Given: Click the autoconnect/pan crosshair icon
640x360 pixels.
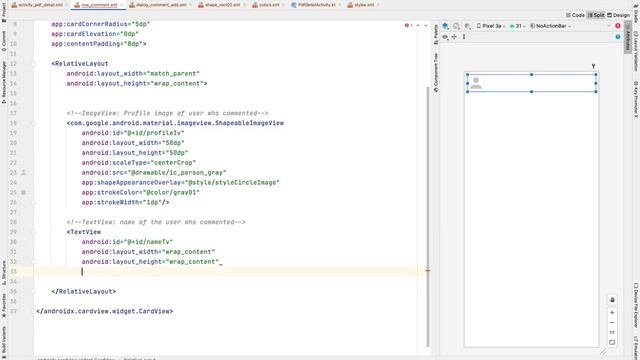Looking at the screenshot, I should (454, 37).
